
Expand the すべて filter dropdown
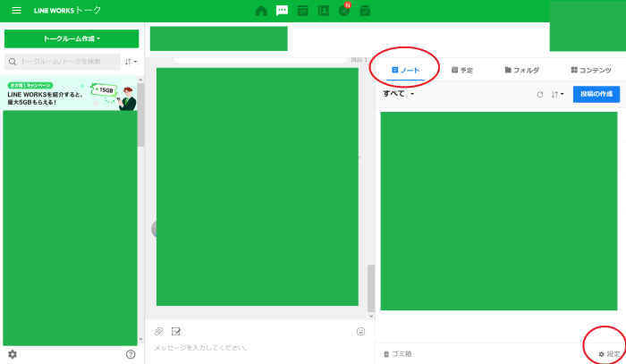point(399,94)
